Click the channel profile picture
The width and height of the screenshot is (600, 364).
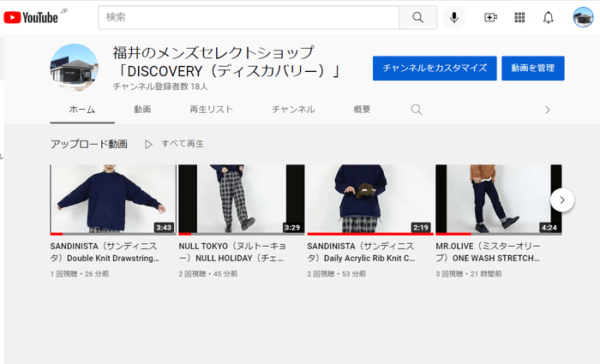[x=74, y=68]
